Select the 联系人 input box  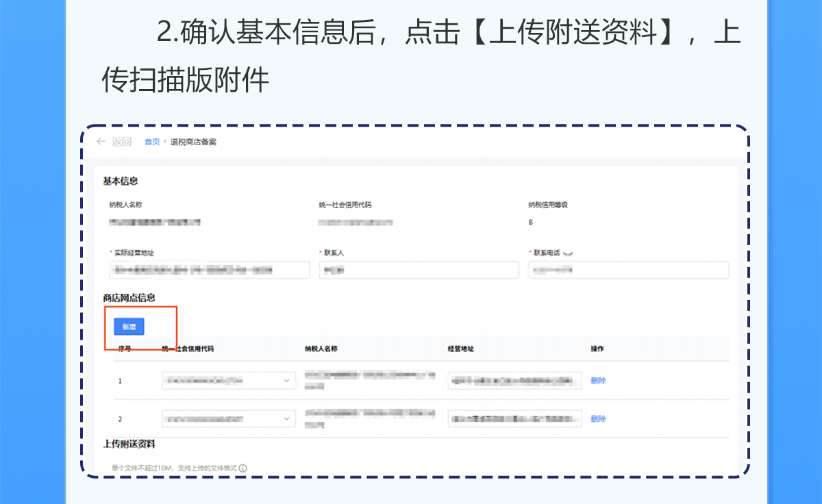coord(420,270)
